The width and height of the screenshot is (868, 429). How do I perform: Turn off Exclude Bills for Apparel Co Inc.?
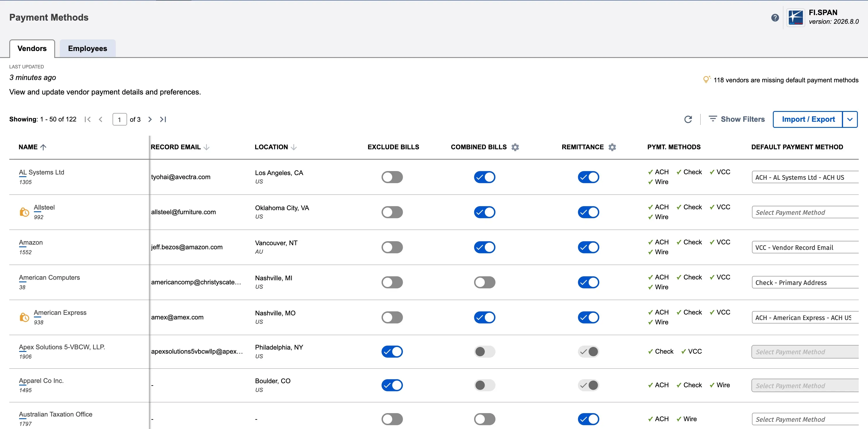point(392,385)
